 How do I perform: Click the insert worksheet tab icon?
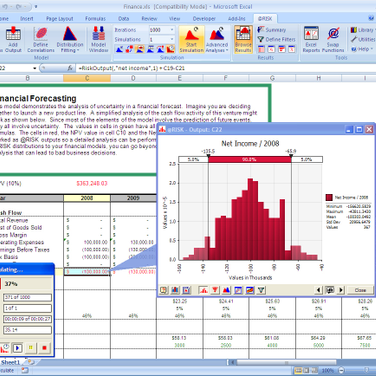(30, 362)
